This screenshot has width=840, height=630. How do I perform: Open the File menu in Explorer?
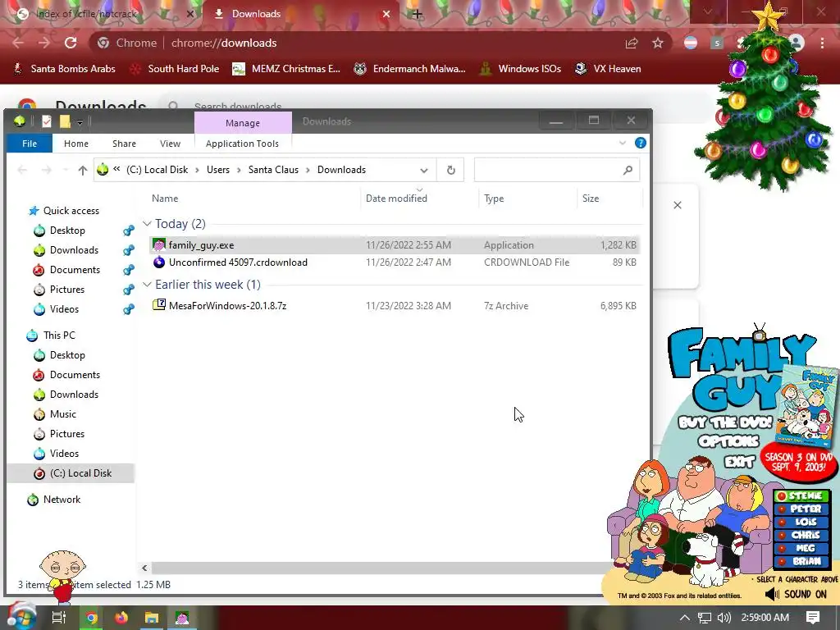30,144
